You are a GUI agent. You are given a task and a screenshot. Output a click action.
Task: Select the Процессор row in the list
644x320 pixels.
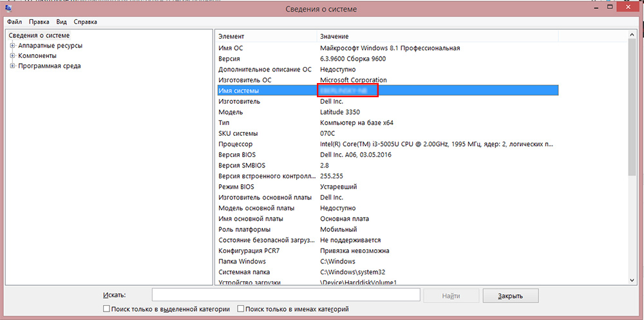[x=386, y=144]
